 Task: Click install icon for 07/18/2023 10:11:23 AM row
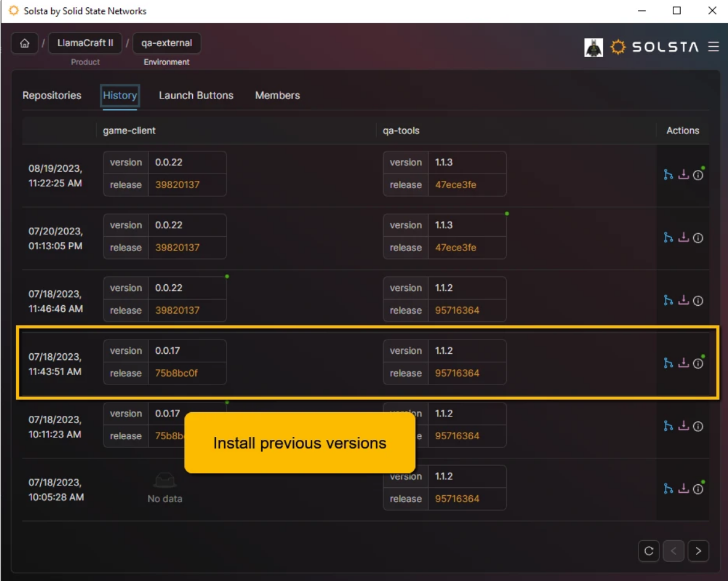pos(683,426)
